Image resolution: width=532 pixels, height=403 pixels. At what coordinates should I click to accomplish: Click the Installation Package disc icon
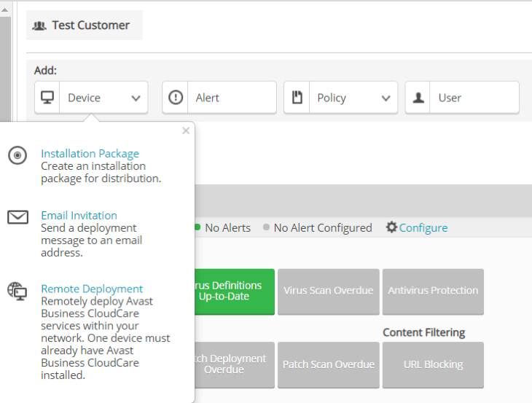coord(16,155)
